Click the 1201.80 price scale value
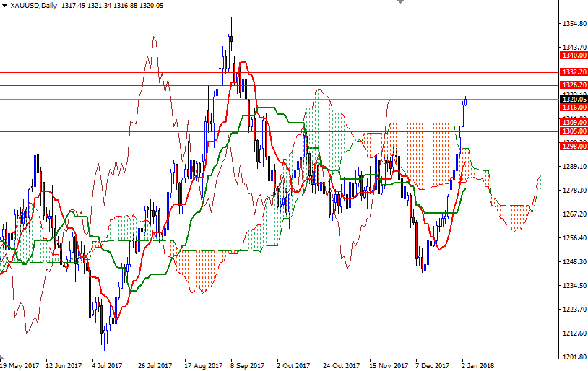 [573, 357]
